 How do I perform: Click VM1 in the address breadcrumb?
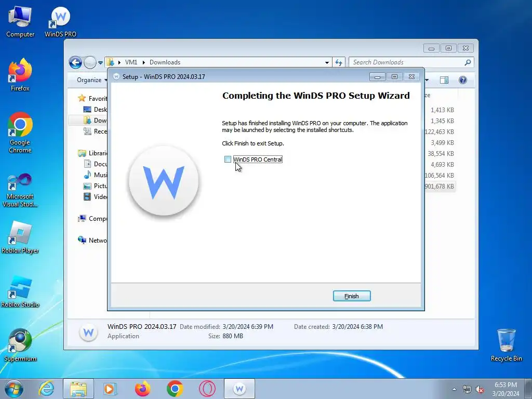click(131, 62)
